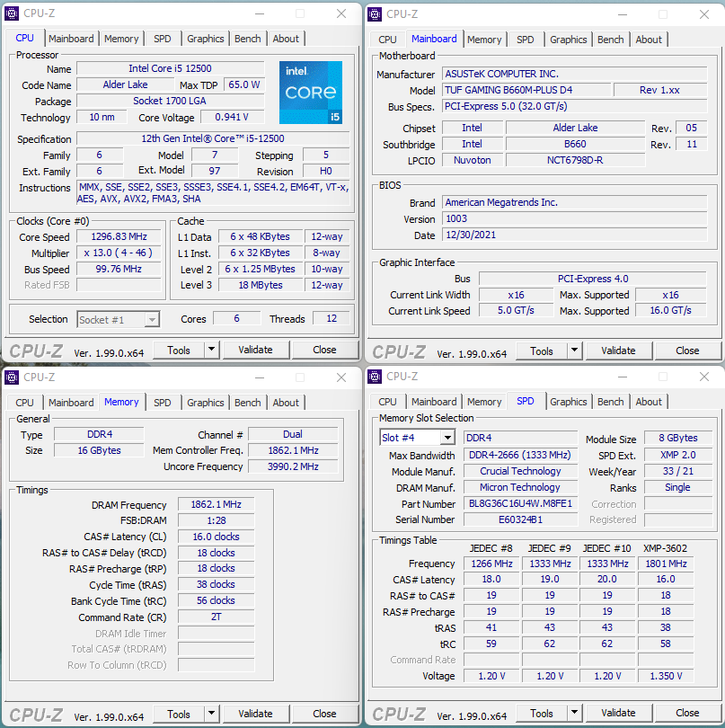This screenshot has height=728, width=725.
Task: Click the Level 3 cache value '18 MBytes'
Action: 260,285
